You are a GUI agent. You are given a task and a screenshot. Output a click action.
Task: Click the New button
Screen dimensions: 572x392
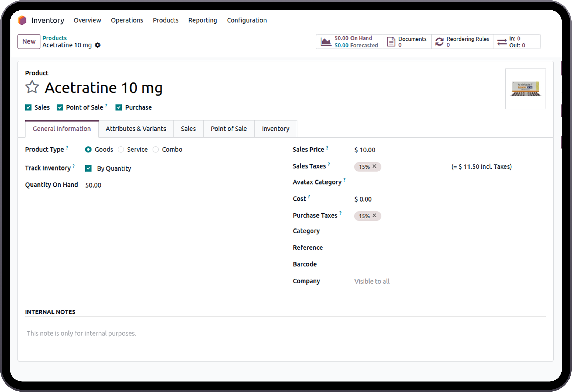29,41
